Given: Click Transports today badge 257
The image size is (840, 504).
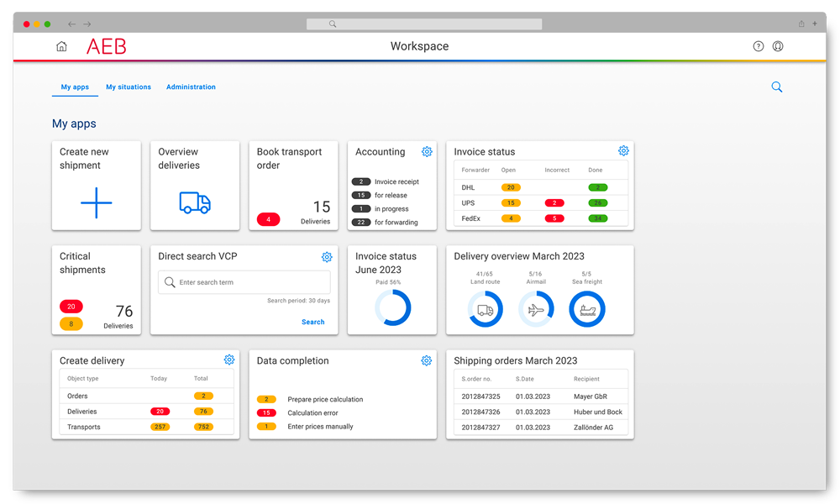Looking at the screenshot, I should point(160,427).
